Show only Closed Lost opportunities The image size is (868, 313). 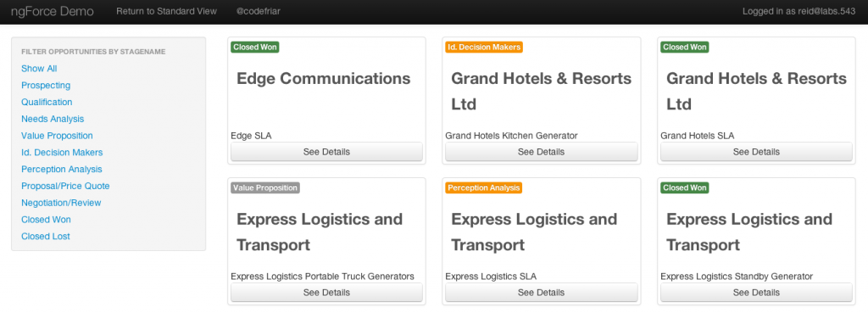coord(46,236)
